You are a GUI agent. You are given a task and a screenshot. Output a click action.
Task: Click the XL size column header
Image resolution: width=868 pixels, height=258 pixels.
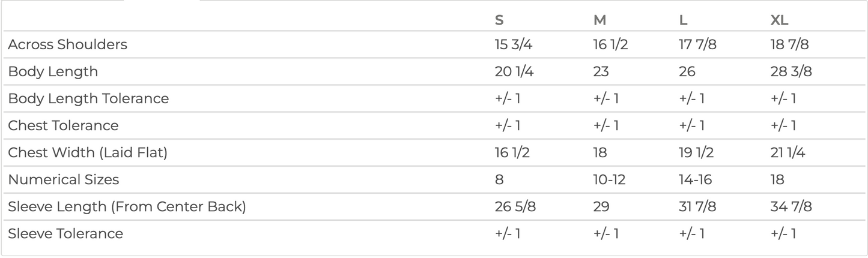(779, 20)
